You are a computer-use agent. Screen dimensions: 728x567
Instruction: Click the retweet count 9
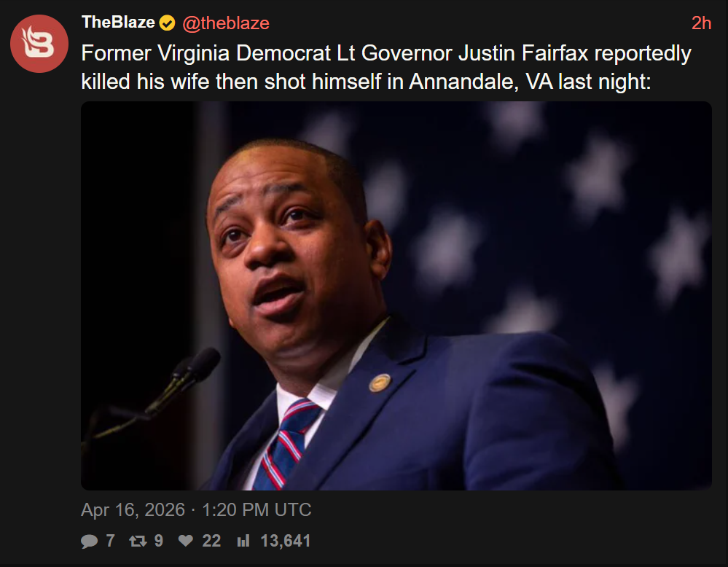(158, 541)
